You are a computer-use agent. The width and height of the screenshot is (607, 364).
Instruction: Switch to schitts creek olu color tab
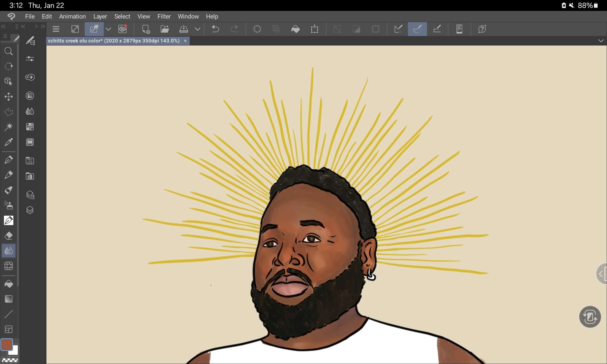tap(114, 41)
